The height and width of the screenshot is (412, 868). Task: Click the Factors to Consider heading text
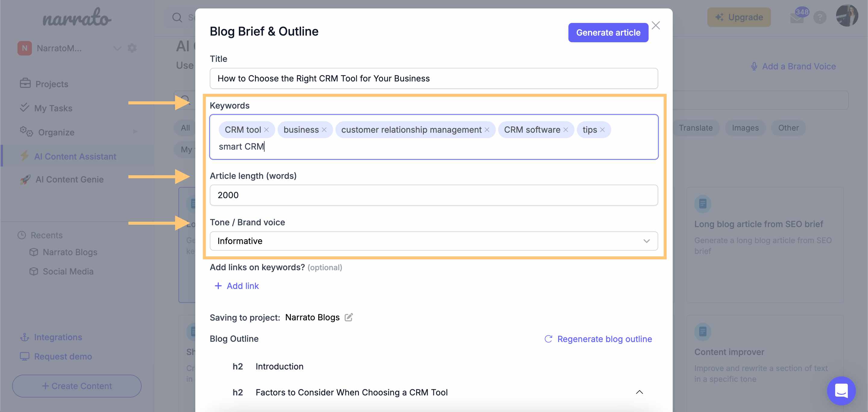click(x=351, y=392)
